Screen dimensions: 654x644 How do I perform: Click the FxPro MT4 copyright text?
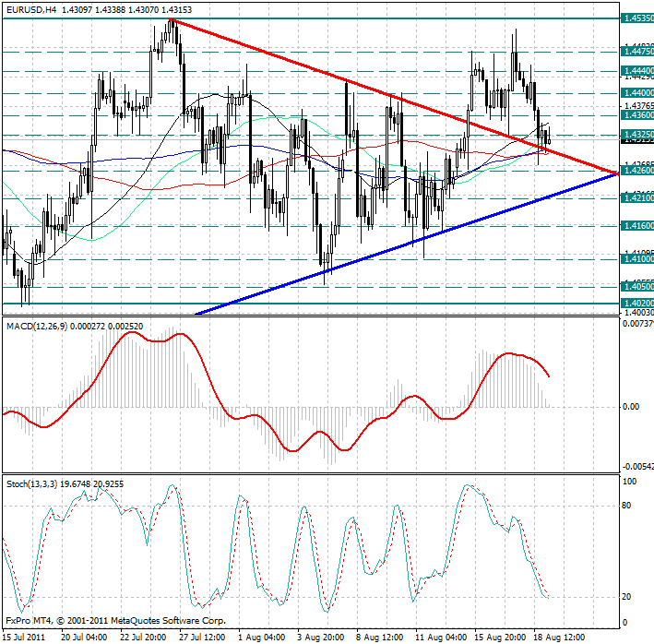click(114, 621)
